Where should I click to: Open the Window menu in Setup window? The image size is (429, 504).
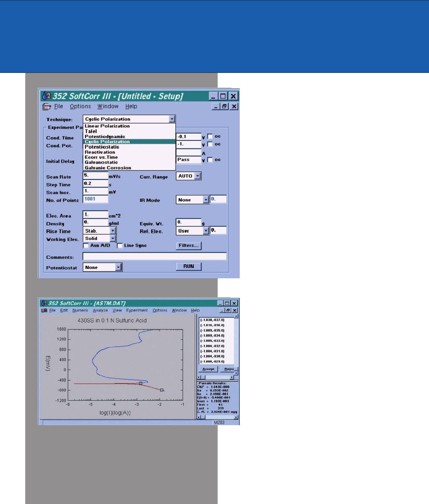[108, 106]
